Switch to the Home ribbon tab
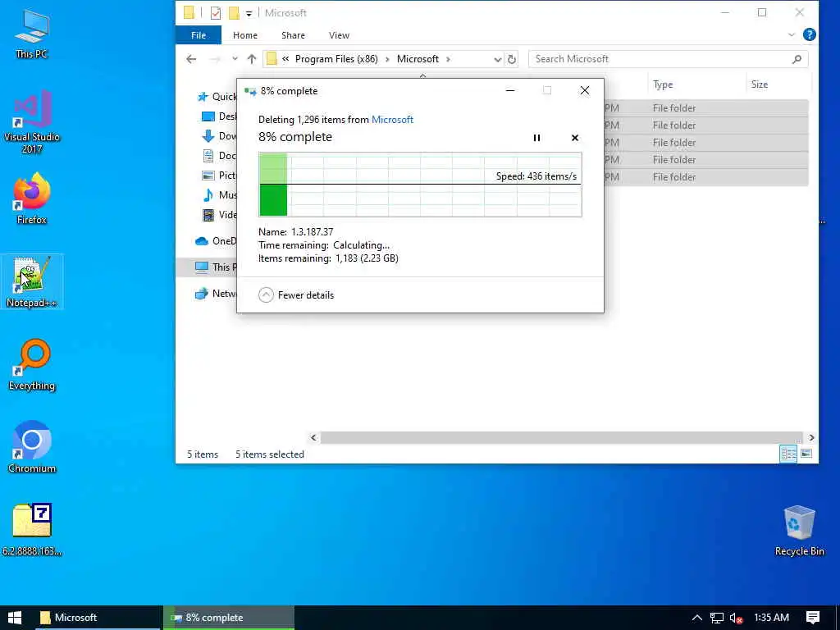The height and width of the screenshot is (630, 840). [x=244, y=35]
